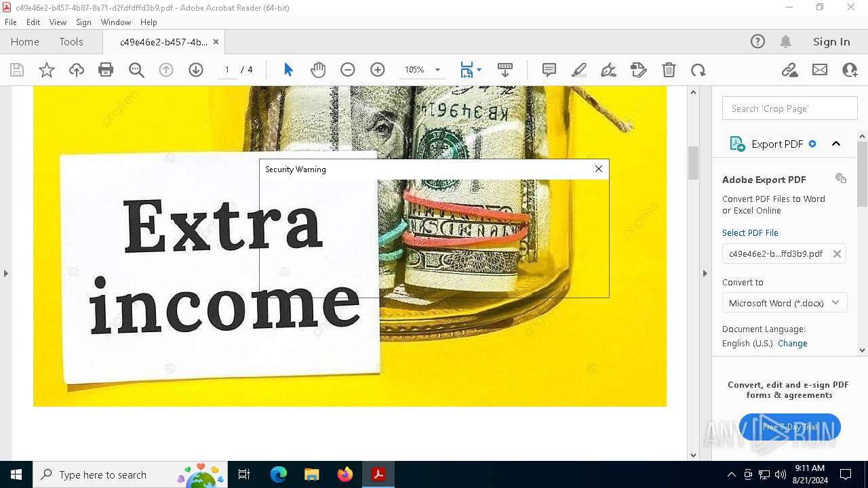
Task: Rotate the page view
Action: (x=698, y=70)
